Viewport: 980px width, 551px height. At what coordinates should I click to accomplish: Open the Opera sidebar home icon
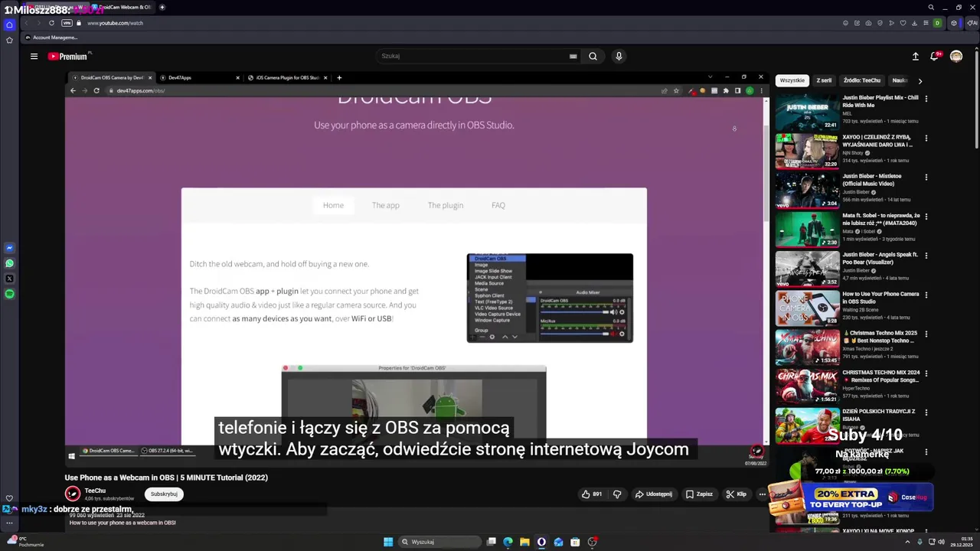(x=9, y=24)
